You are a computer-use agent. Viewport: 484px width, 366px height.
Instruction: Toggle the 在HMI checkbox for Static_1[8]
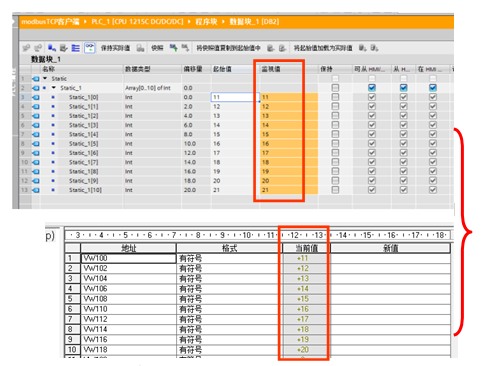(433, 171)
